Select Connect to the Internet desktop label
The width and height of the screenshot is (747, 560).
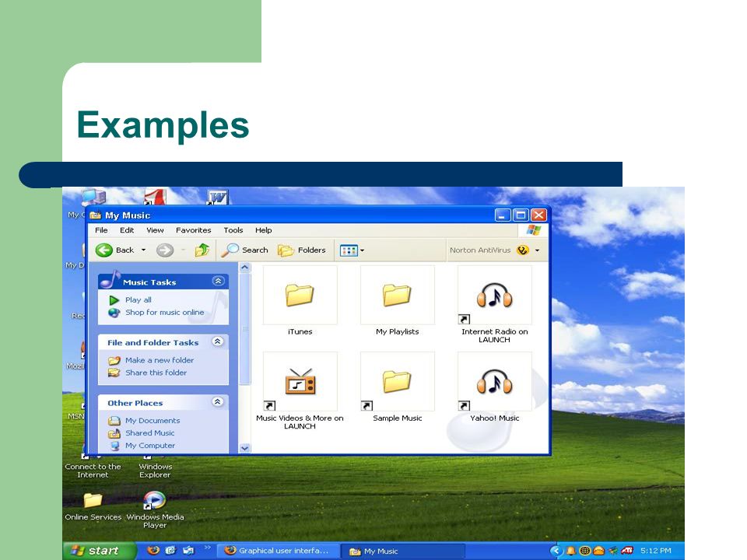pos(93,471)
